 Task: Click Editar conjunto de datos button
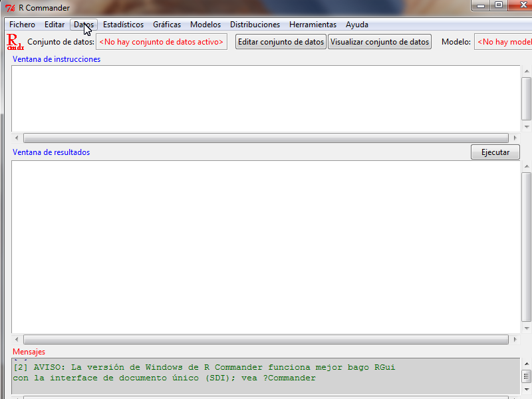[281, 42]
